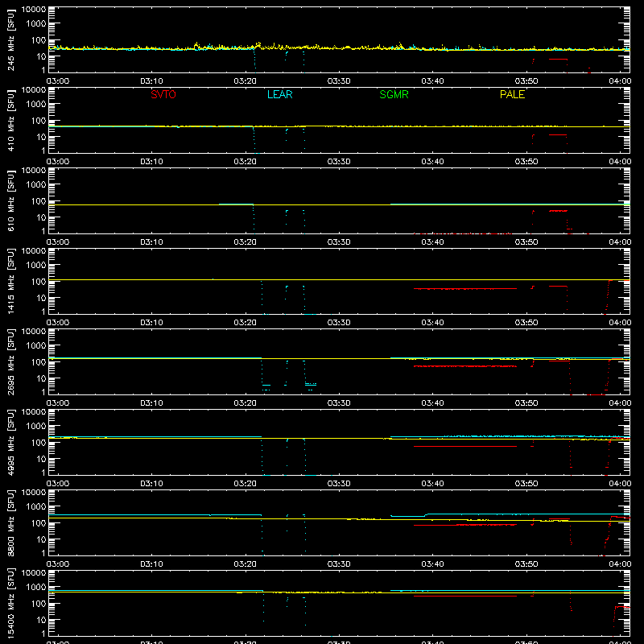Click the 03:50 tick below the 8800 MHz panel

[526, 564]
